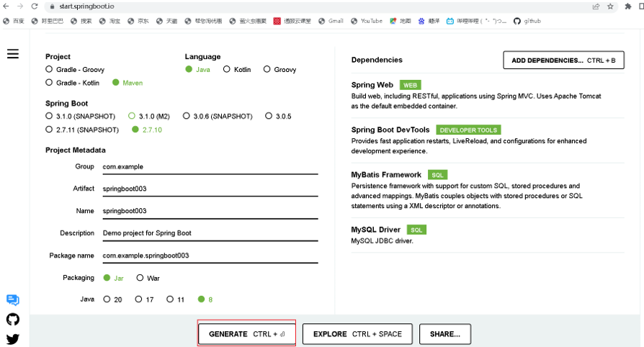
Task: Click the browser back arrow
Action: [6, 6]
